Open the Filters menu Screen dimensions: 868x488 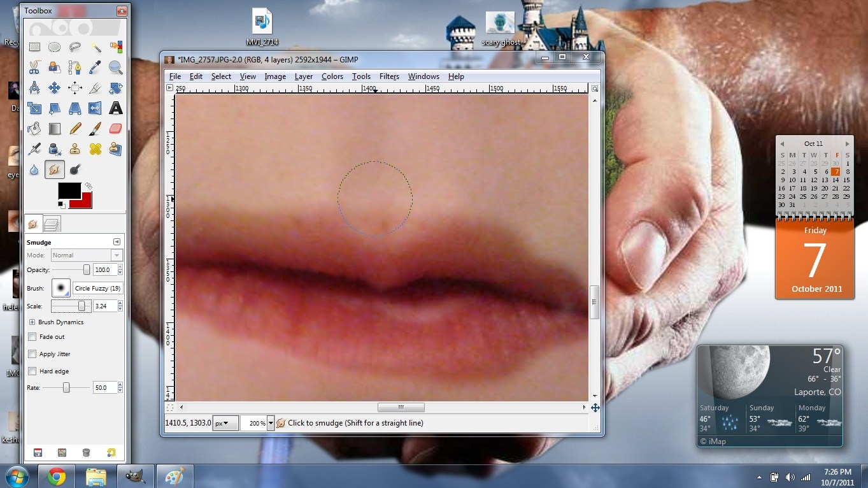(x=389, y=76)
